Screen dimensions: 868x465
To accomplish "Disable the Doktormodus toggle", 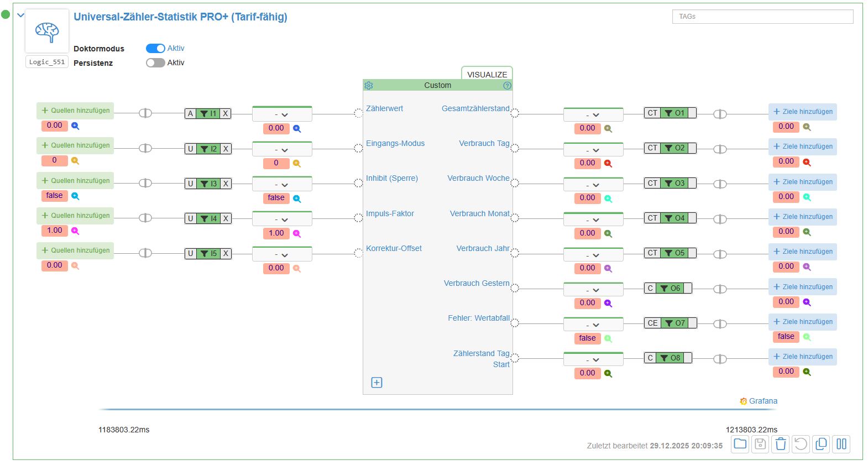I will coord(155,49).
